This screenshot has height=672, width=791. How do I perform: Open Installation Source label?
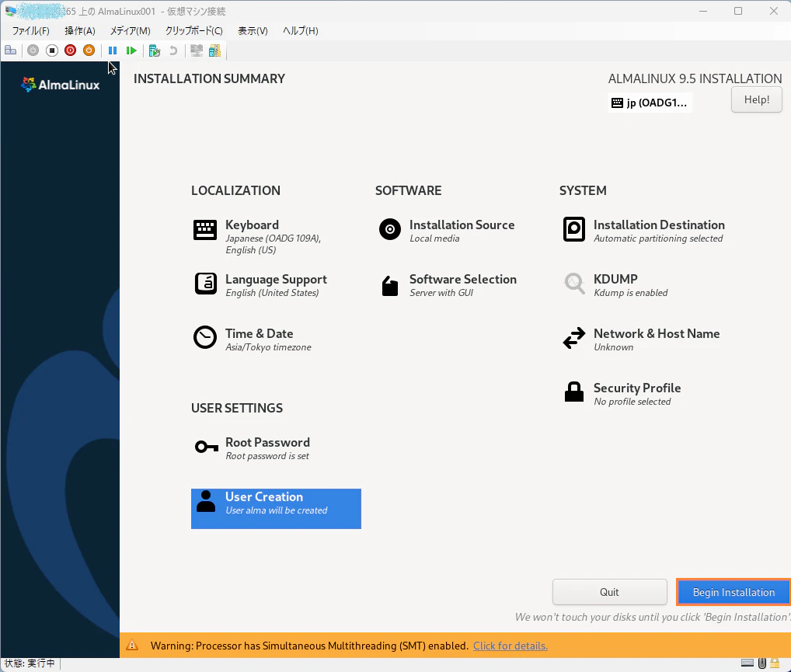(x=462, y=225)
